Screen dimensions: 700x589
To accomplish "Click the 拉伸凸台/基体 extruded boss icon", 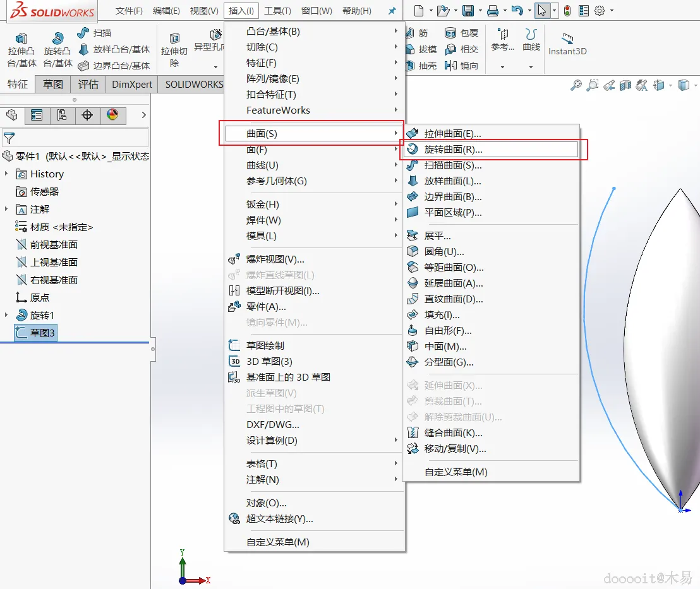I will (x=21, y=39).
